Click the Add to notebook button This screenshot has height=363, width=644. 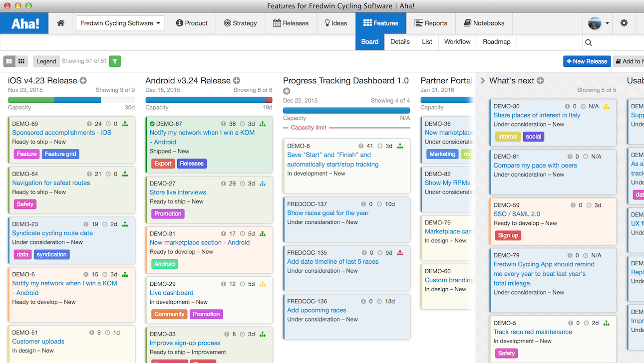(x=629, y=61)
